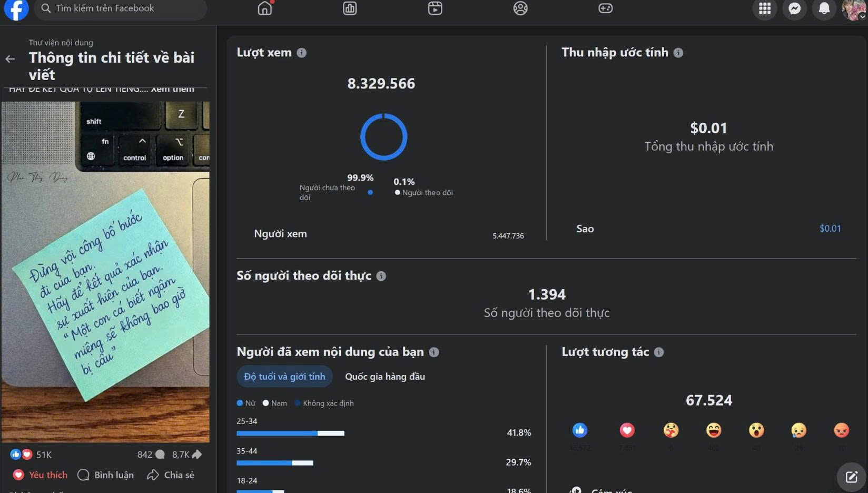Open the professional dashboard chart icon

[350, 8]
